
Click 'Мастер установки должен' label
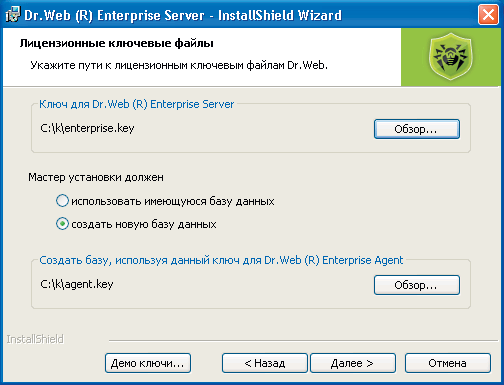click(96, 177)
